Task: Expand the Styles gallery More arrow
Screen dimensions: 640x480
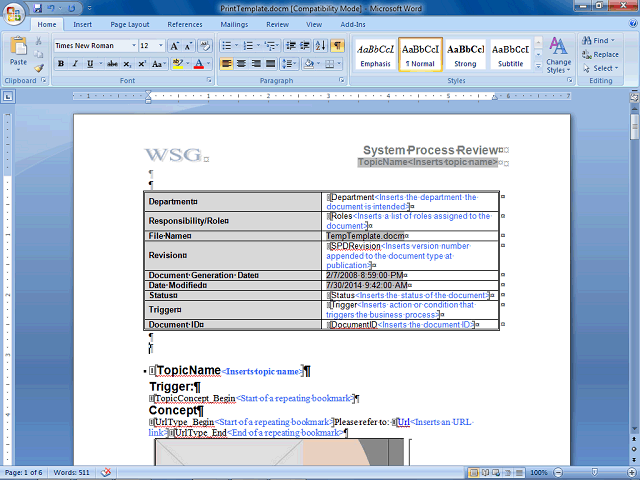Action: 538,65
